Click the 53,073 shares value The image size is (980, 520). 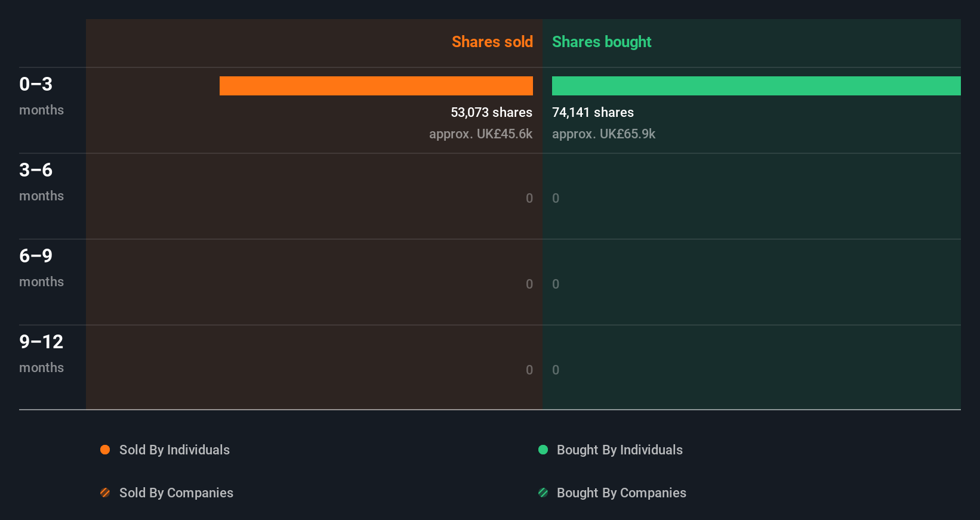492,112
